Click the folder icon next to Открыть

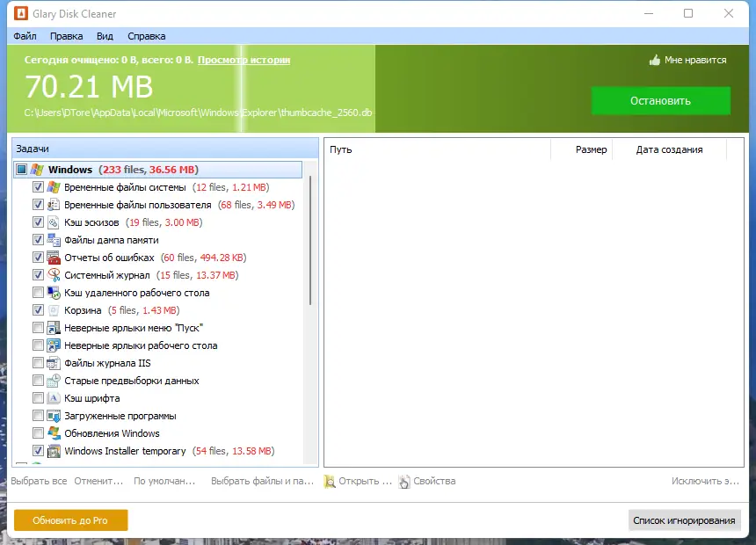pos(330,482)
